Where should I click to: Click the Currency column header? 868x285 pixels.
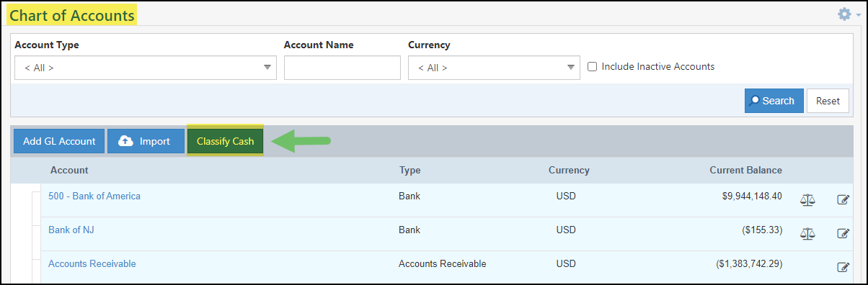click(x=569, y=171)
